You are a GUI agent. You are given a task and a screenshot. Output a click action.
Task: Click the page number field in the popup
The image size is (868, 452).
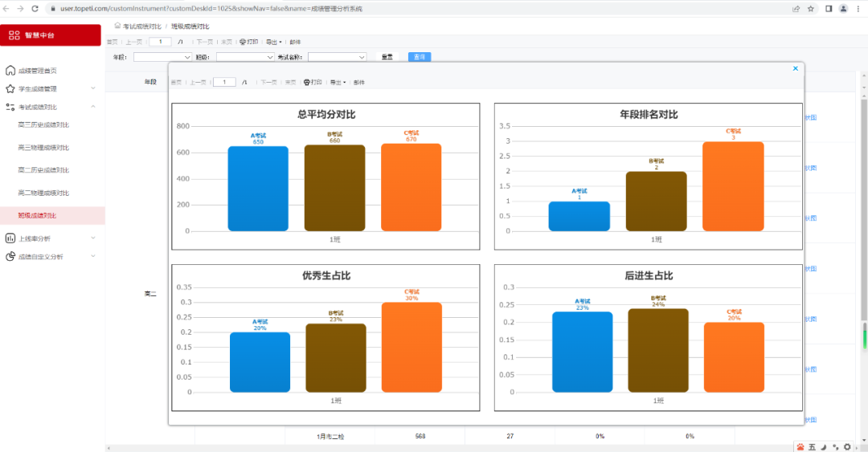click(x=224, y=82)
